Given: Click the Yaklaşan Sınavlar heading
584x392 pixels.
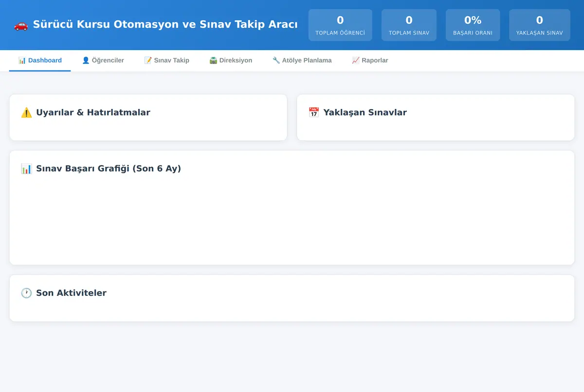Looking at the screenshot, I should pos(365,113).
